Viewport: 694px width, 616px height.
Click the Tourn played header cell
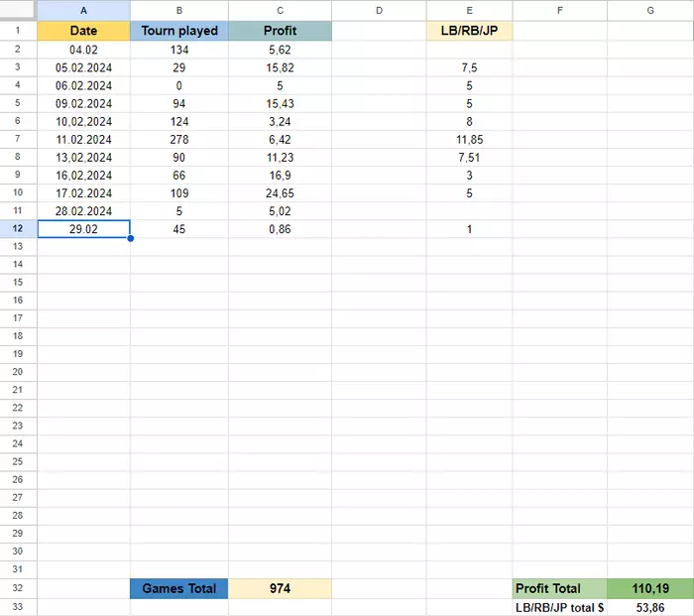pyautogui.click(x=179, y=31)
